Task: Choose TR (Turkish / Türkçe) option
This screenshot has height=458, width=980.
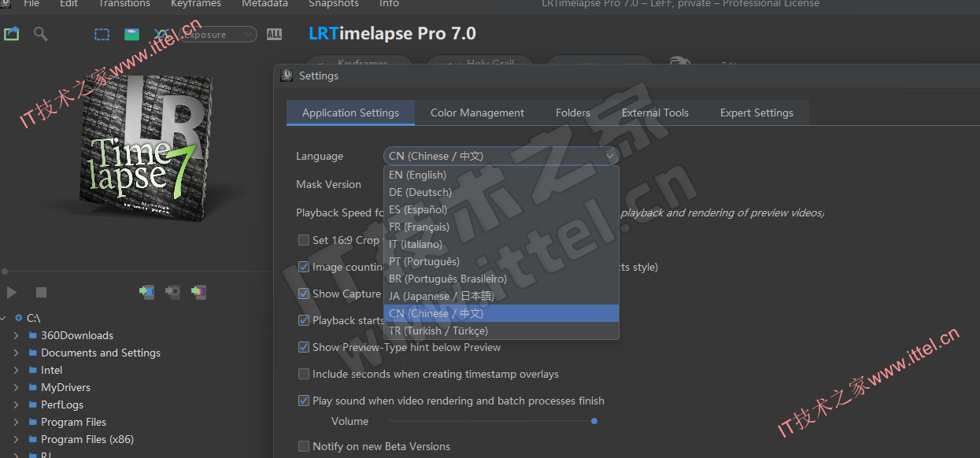Action: pyautogui.click(x=501, y=331)
